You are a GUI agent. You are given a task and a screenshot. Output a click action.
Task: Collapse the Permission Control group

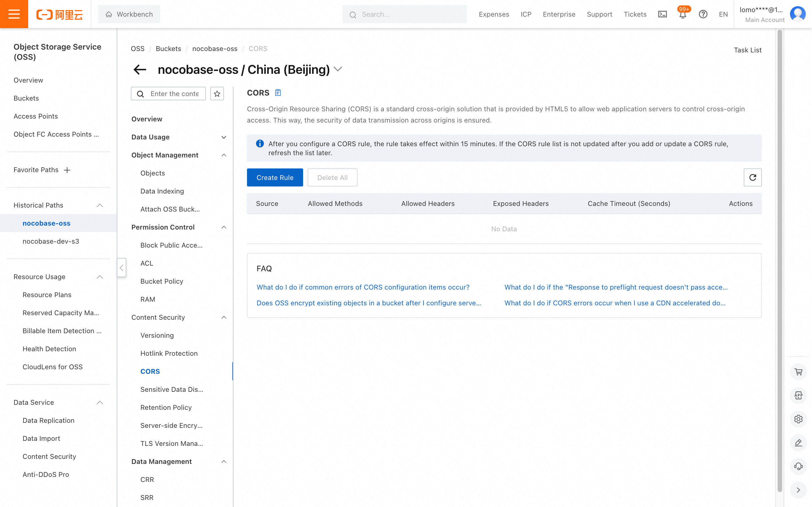click(224, 227)
